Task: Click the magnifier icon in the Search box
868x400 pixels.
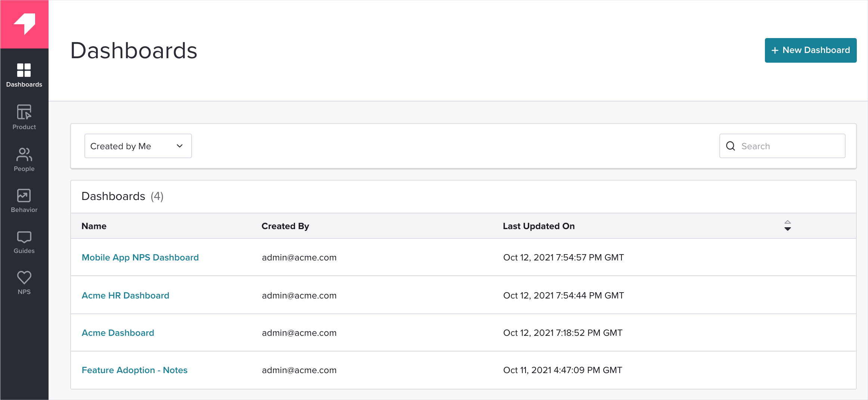Action: click(x=731, y=146)
